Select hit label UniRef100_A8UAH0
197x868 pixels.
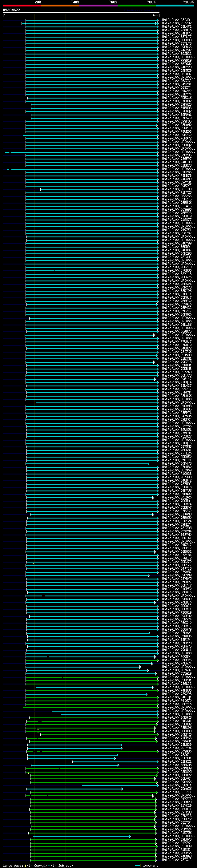click(x=176, y=125)
